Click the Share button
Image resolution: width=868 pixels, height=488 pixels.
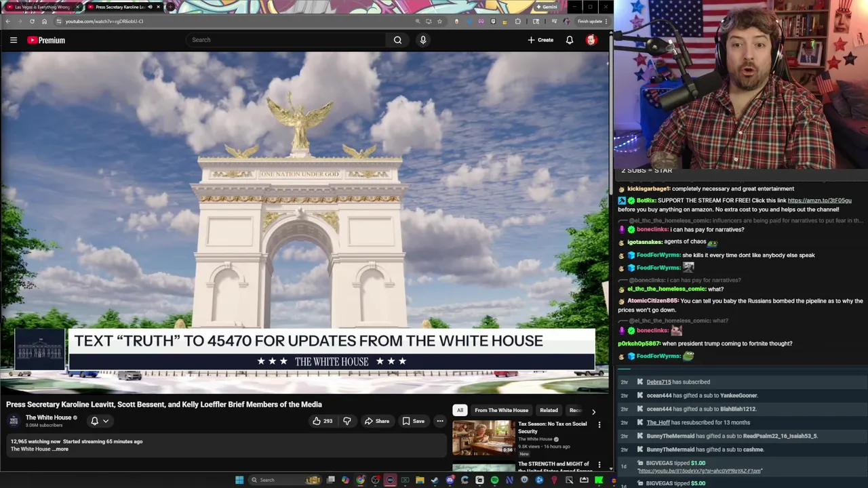[x=377, y=421]
